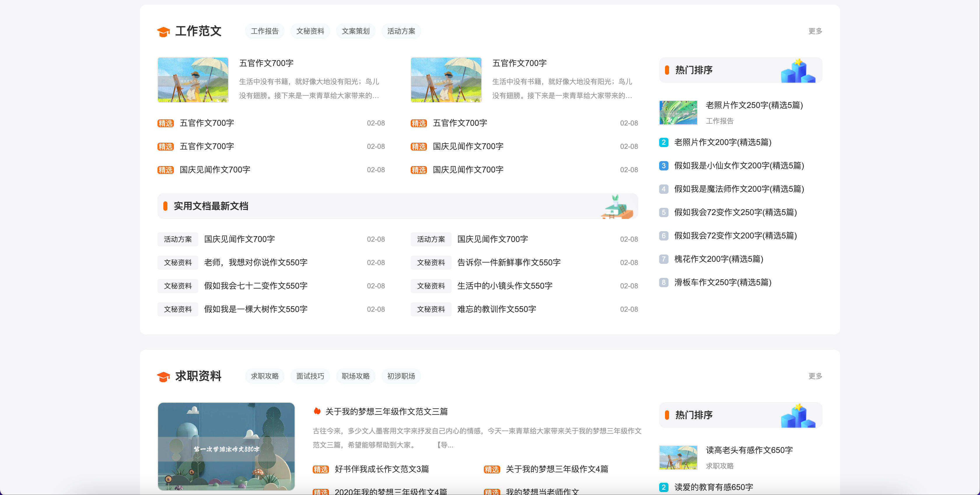Open the 工作报告 category tab
This screenshot has height=495, width=980.
tap(265, 31)
